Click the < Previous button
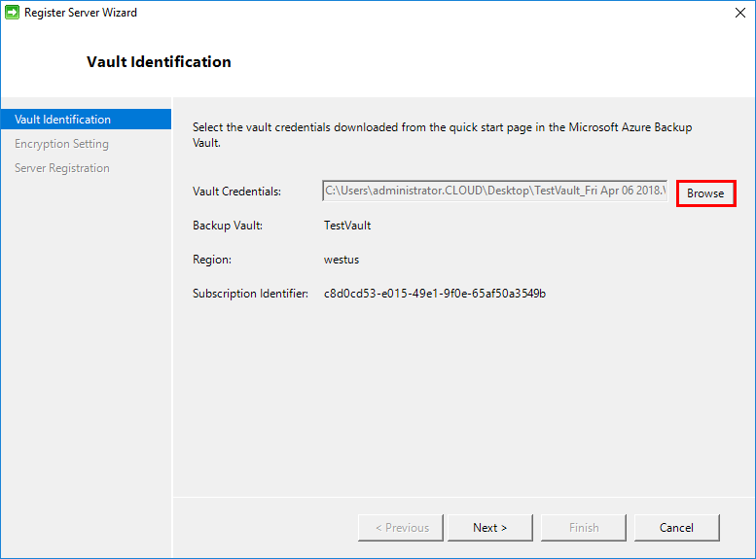 [x=401, y=528]
